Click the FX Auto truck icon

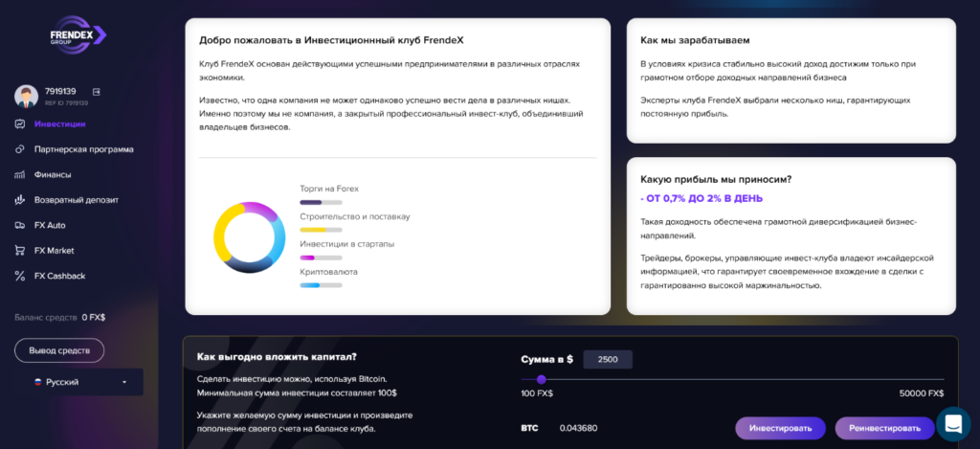(19, 225)
